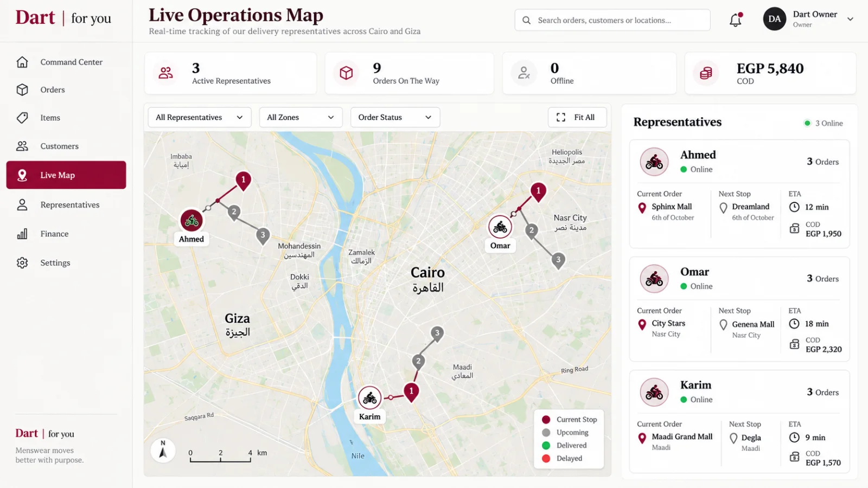Select Omar's motorcycle marker on the map

click(x=500, y=227)
